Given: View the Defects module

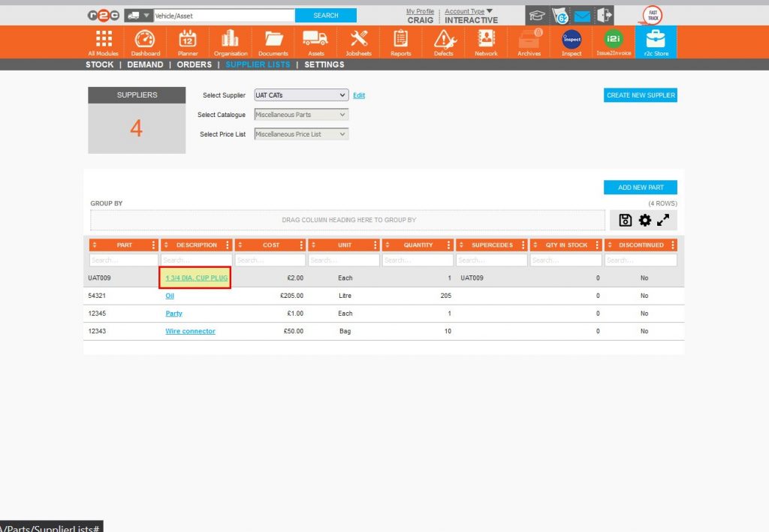Looking at the screenshot, I should (443, 41).
